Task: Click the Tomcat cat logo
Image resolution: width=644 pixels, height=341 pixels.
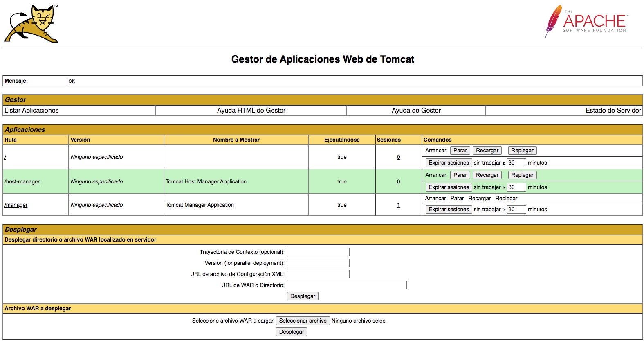Action: coord(31,24)
